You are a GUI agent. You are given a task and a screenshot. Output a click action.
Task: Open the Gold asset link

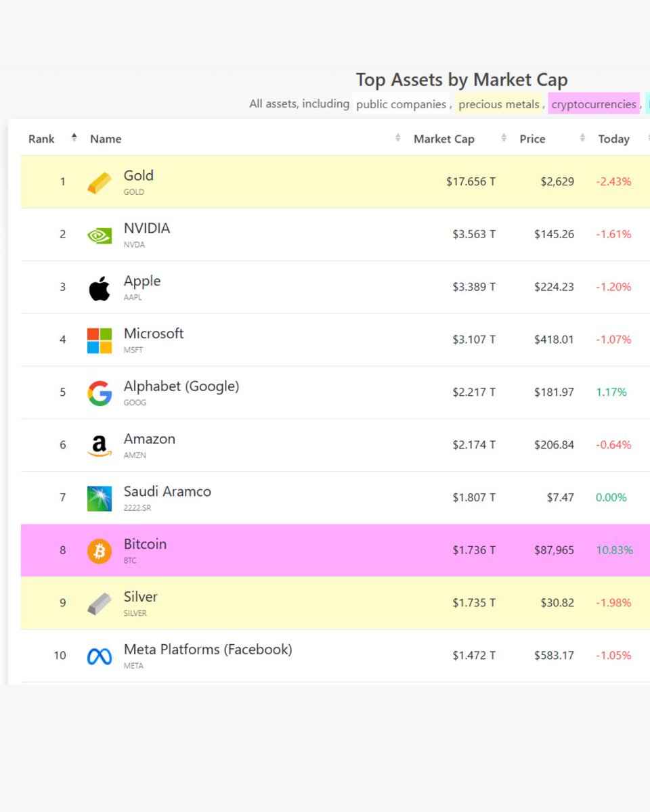(138, 175)
